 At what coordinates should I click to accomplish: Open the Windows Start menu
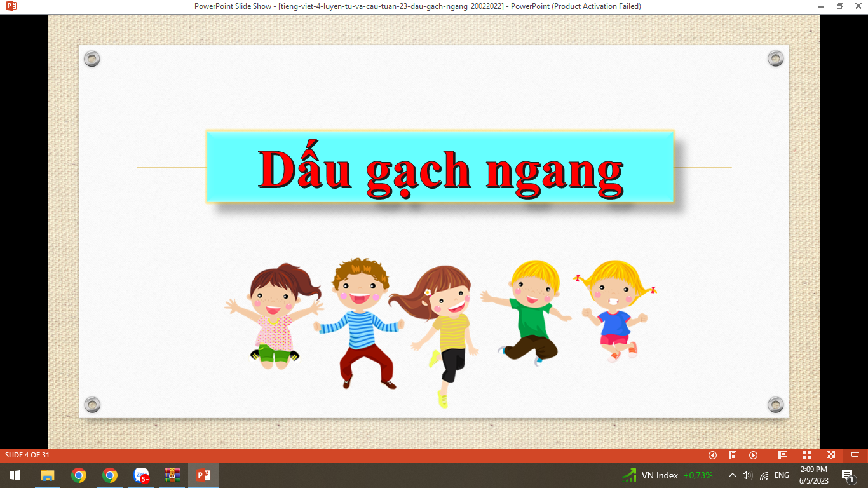coord(15,475)
